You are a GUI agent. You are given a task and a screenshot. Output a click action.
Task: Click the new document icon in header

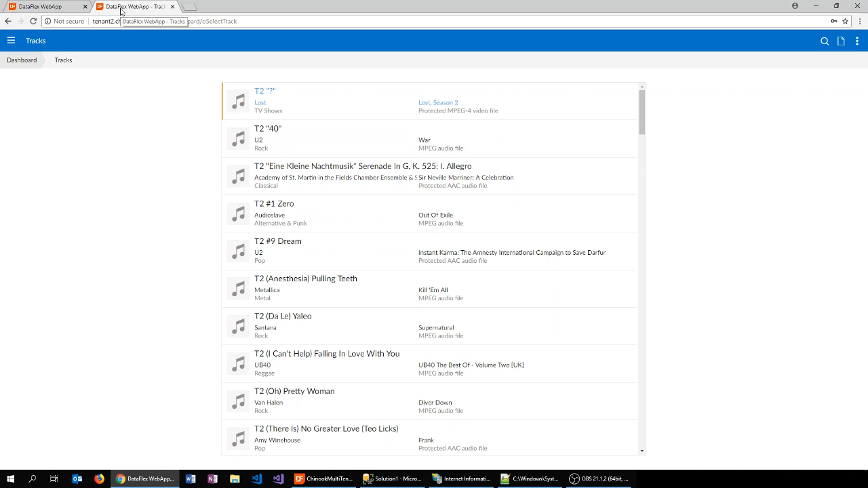point(841,41)
